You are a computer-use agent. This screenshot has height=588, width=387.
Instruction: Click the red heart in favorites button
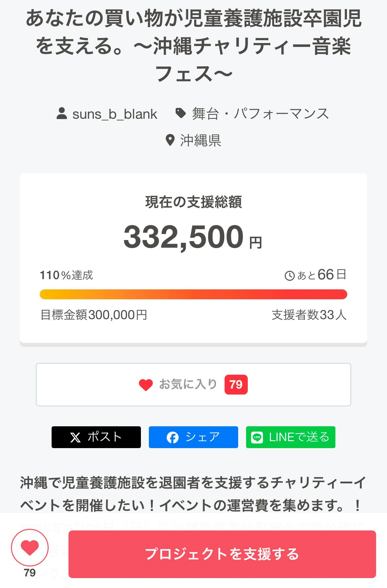146,385
